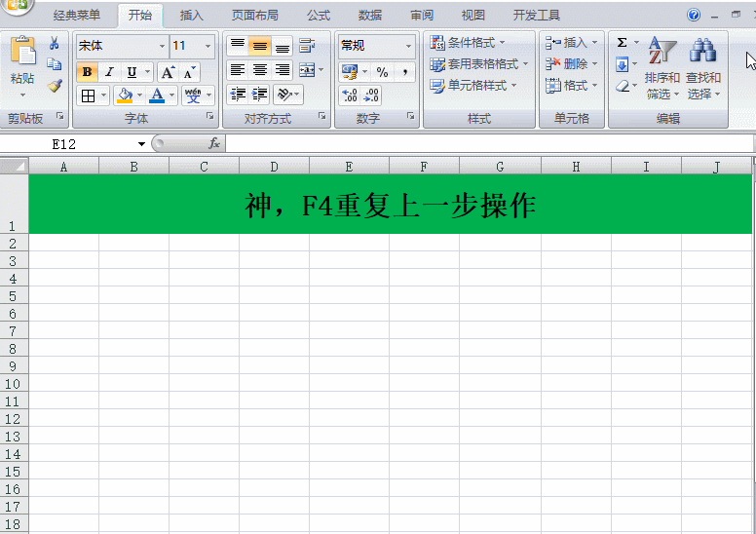The image size is (756, 534).
Task: Select the merged title cell 神,F4重复上一步操作
Action: (x=391, y=204)
